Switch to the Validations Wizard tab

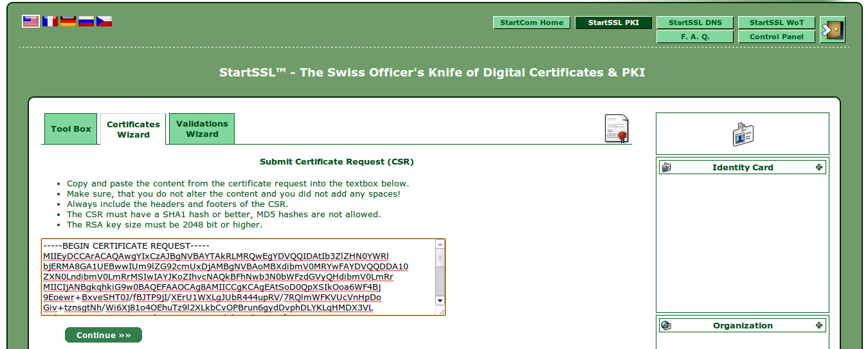(202, 129)
